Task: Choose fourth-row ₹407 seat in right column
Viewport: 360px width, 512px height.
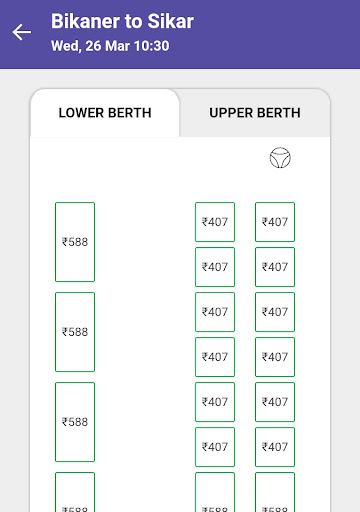Action: (x=275, y=357)
